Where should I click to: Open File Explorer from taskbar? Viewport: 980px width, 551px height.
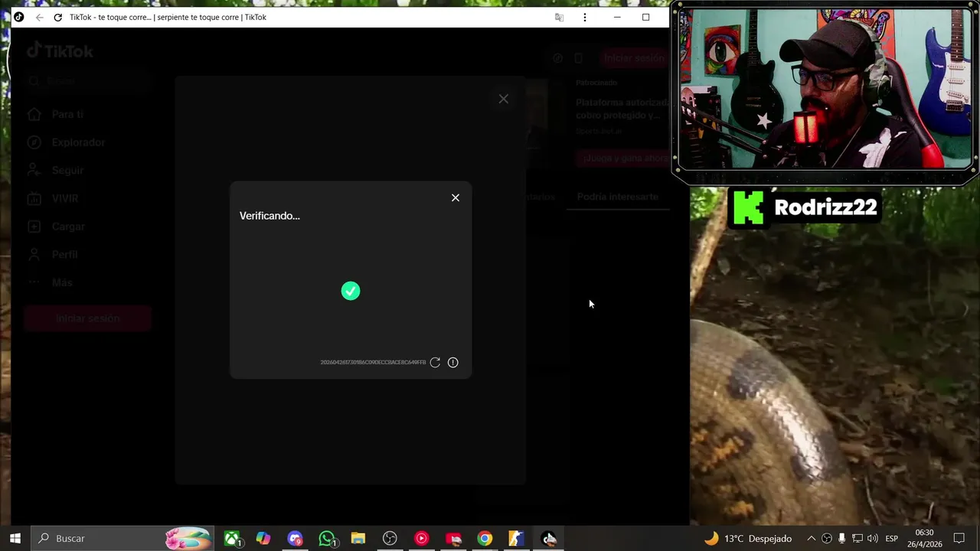pos(358,539)
